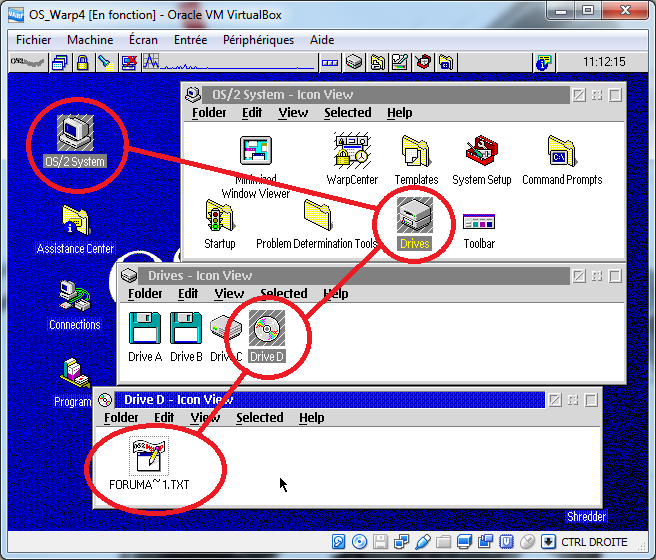
Task: Click the Shredder label on the desktop
Action: 586,517
